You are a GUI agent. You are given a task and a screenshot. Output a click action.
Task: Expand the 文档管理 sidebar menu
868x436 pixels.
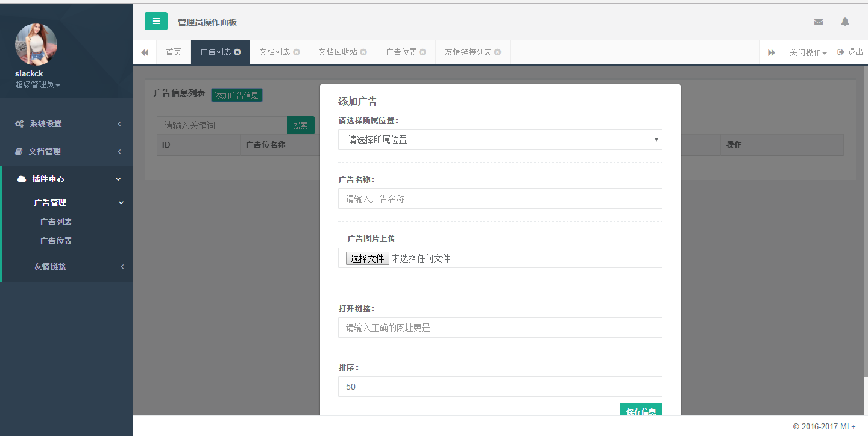[66, 151]
